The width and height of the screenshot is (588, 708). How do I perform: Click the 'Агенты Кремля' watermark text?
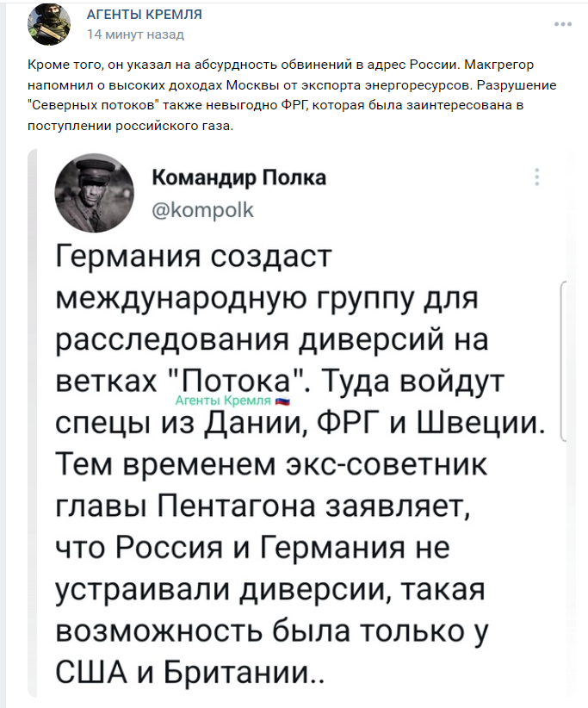pyautogui.click(x=223, y=401)
